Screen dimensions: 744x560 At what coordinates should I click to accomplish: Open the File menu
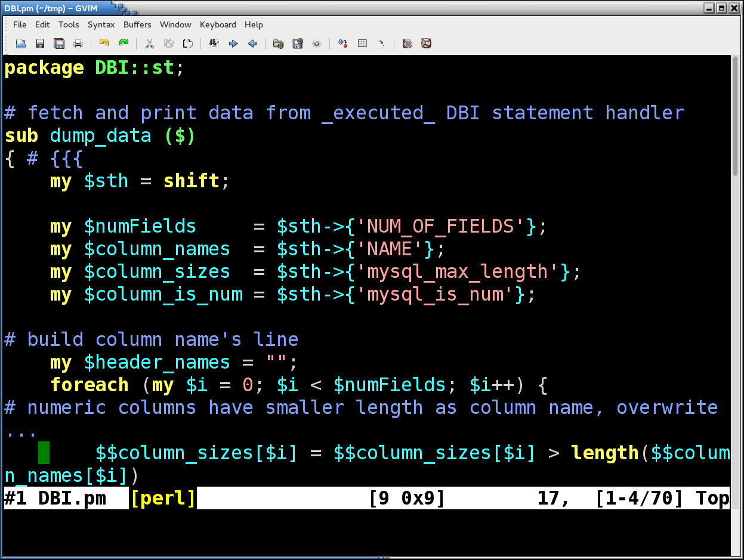pos(20,24)
